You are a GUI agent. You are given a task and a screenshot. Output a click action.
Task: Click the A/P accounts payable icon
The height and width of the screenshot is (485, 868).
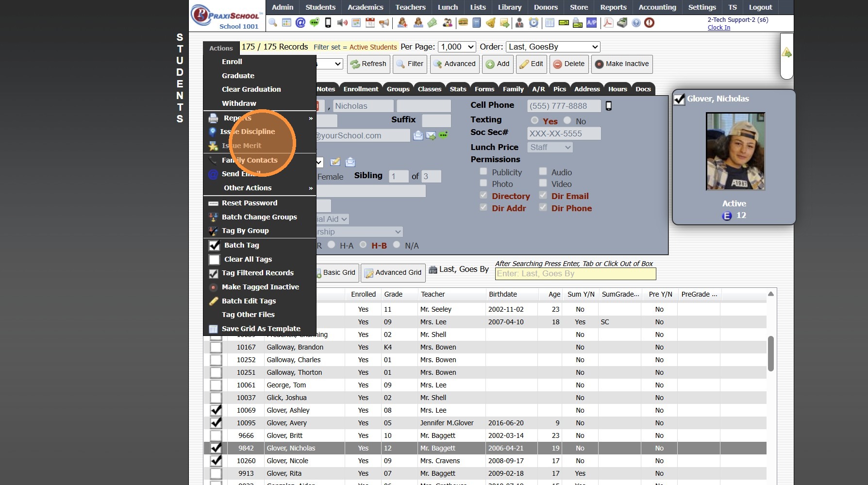[x=592, y=22]
